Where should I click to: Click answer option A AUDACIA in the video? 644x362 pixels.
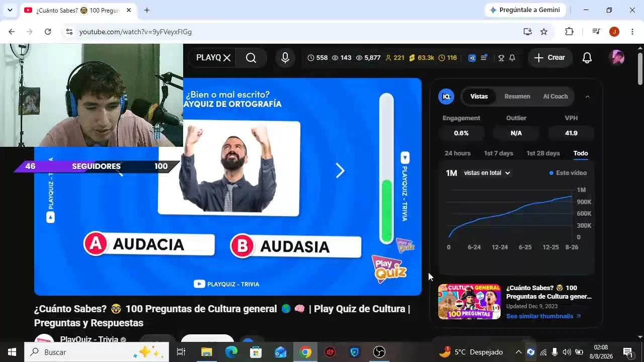[149, 244]
